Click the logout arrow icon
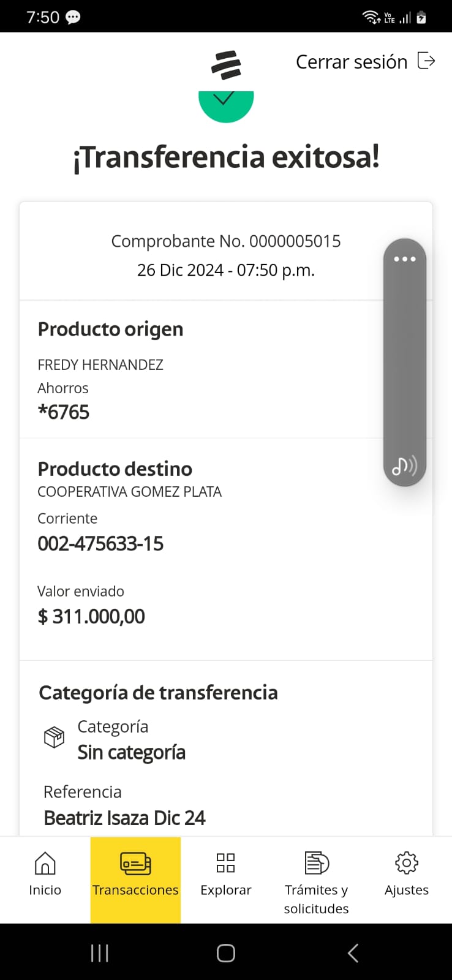The image size is (452, 980). pyautogui.click(x=426, y=61)
